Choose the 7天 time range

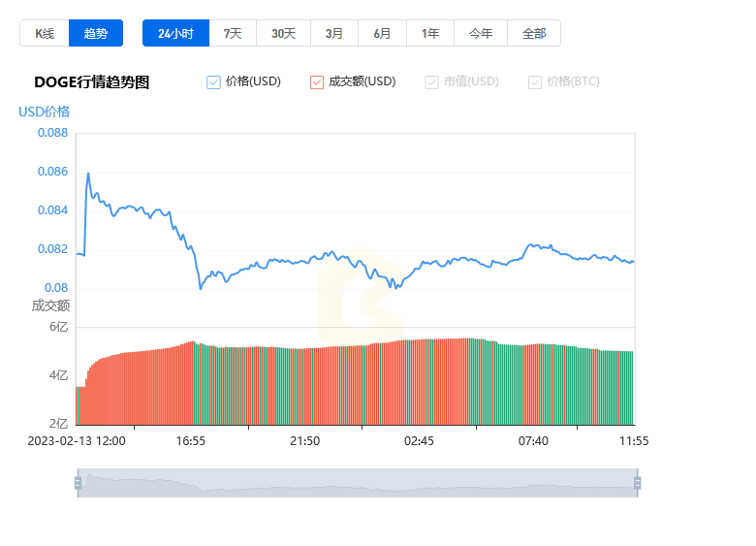pos(233,33)
